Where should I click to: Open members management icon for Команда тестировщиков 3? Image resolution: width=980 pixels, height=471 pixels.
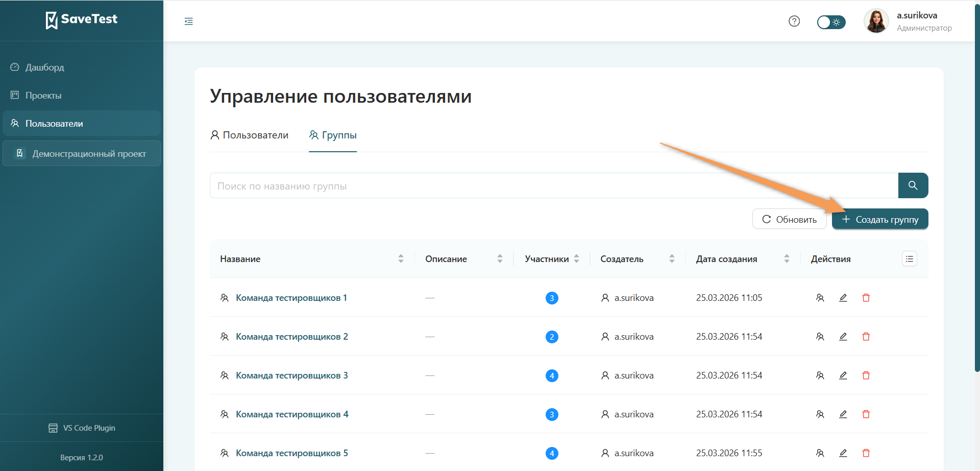click(x=820, y=375)
